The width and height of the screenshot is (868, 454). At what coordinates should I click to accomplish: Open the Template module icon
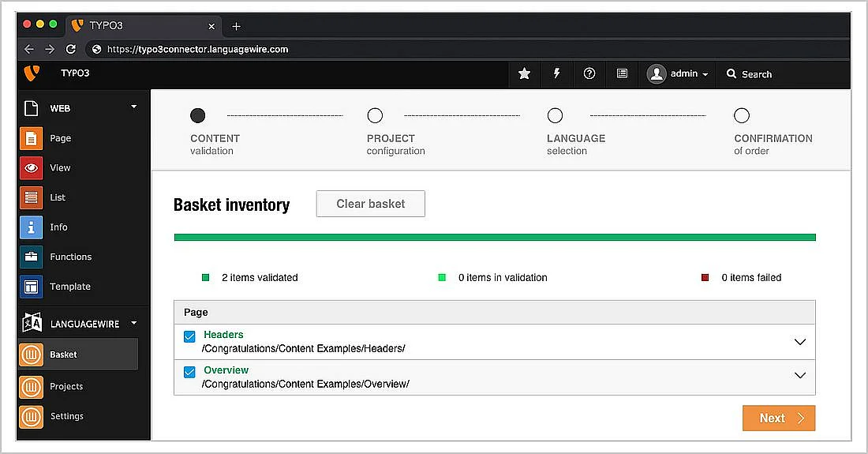(31, 287)
